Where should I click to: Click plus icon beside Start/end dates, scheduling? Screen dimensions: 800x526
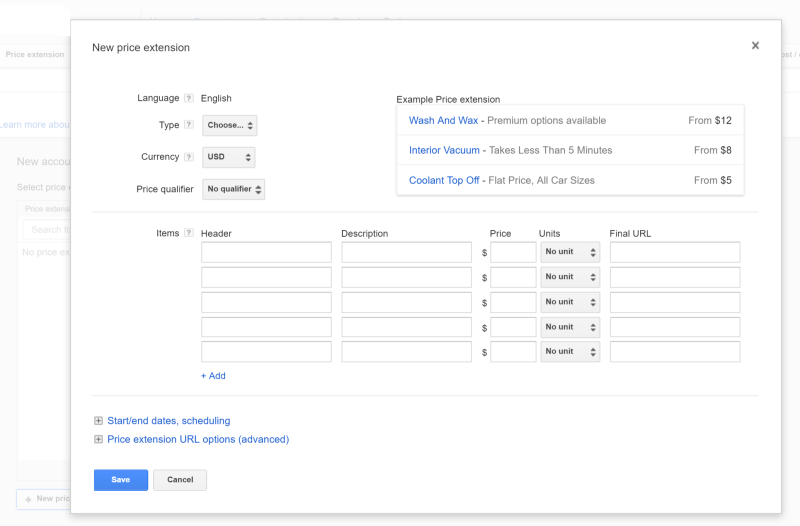[x=98, y=421]
